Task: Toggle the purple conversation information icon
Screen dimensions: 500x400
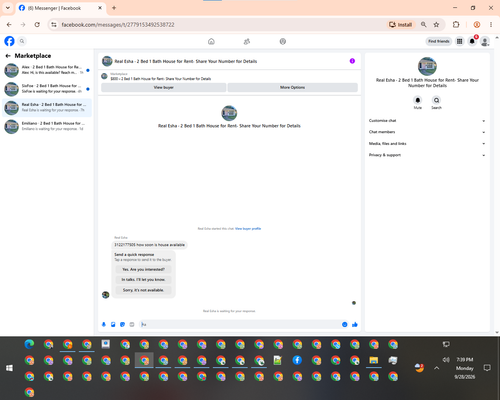Action: click(352, 61)
